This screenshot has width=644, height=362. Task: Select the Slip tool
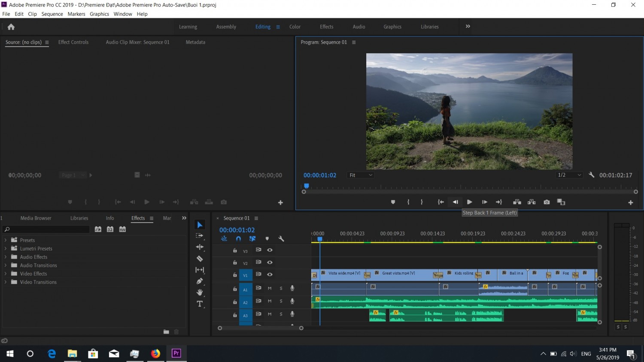click(200, 270)
